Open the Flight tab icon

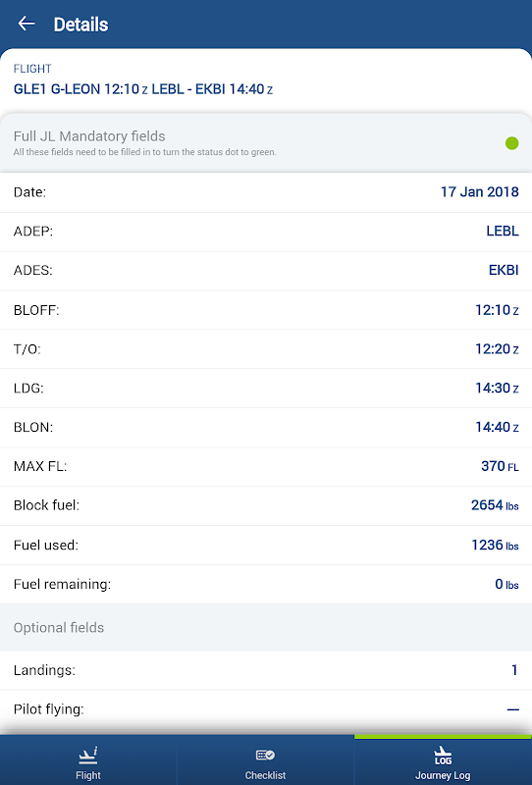[88, 755]
